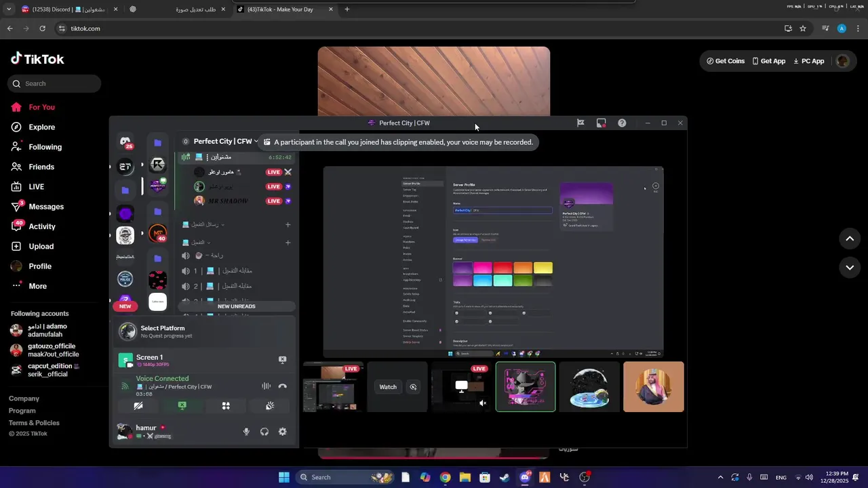This screenshot has height=488, width=868.
Task: Open the Police badge server icon
Action: 125,279
